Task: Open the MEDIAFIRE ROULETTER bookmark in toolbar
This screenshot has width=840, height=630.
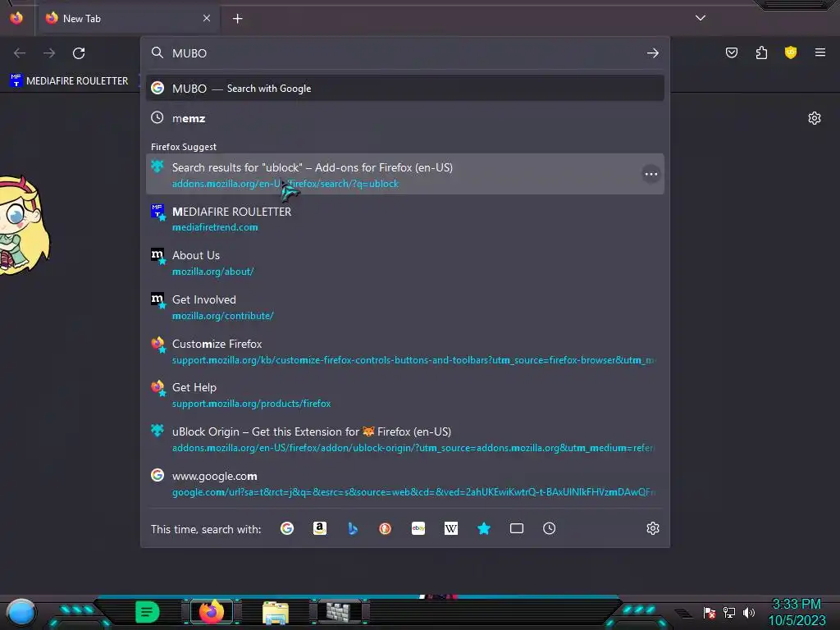Action: (69, 80)
